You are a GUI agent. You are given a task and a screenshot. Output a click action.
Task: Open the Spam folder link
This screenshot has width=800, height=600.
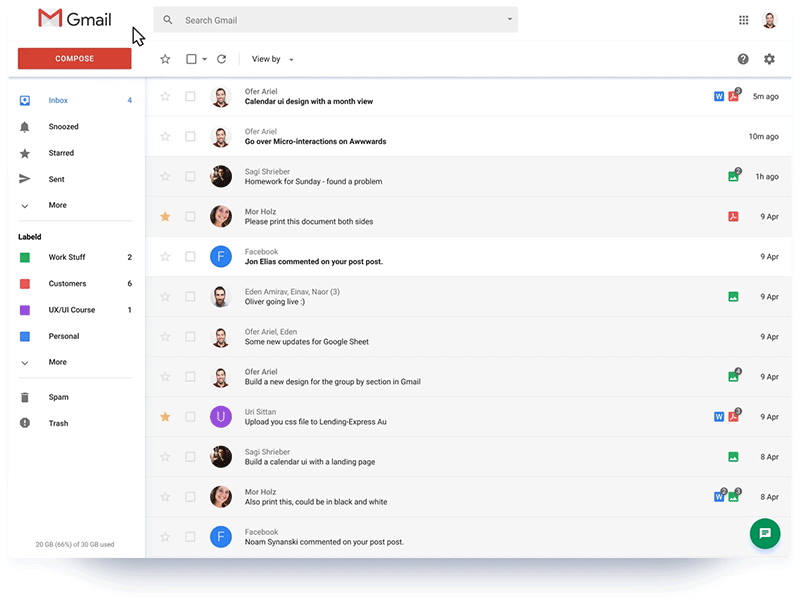coord(58,397)
